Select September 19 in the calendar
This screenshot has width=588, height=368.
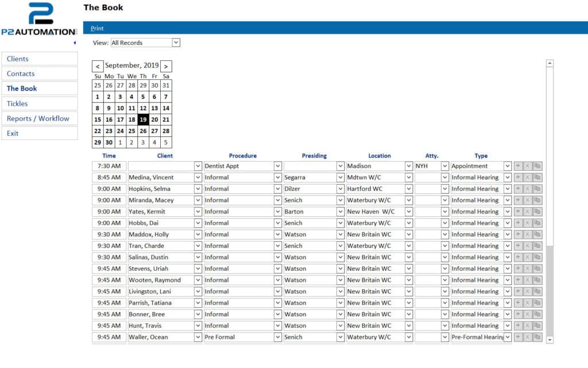tap(143, 120)
